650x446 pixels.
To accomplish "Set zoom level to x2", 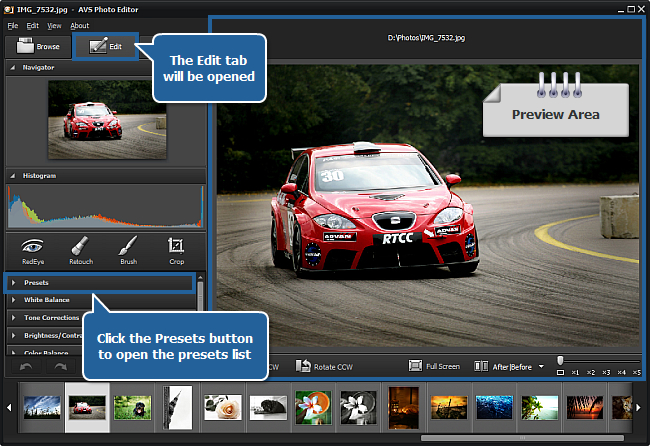I will pos(591,372).
